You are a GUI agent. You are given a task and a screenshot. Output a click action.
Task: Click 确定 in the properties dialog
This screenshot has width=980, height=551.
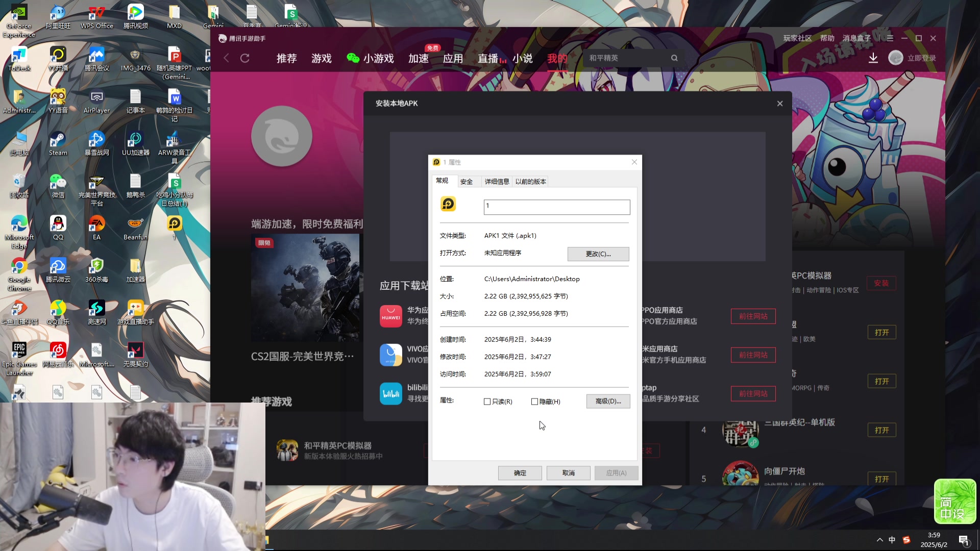(520, 473)
